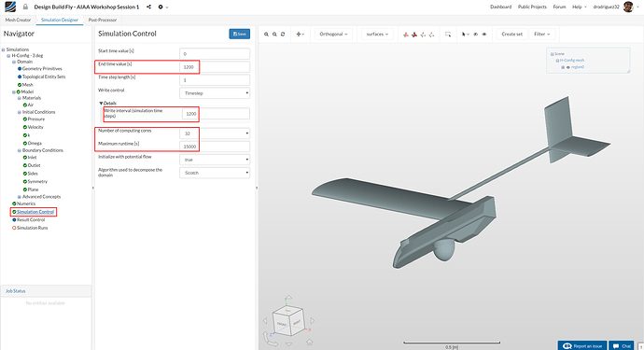
Task: Click the curved rotate arrow beside the view cube
Action: coord(269,340)
